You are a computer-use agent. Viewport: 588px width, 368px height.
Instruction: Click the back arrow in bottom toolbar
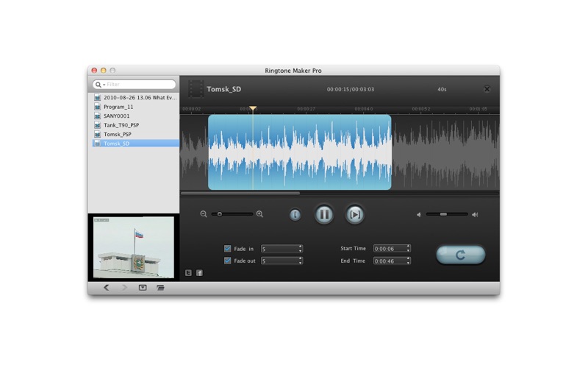106,288
